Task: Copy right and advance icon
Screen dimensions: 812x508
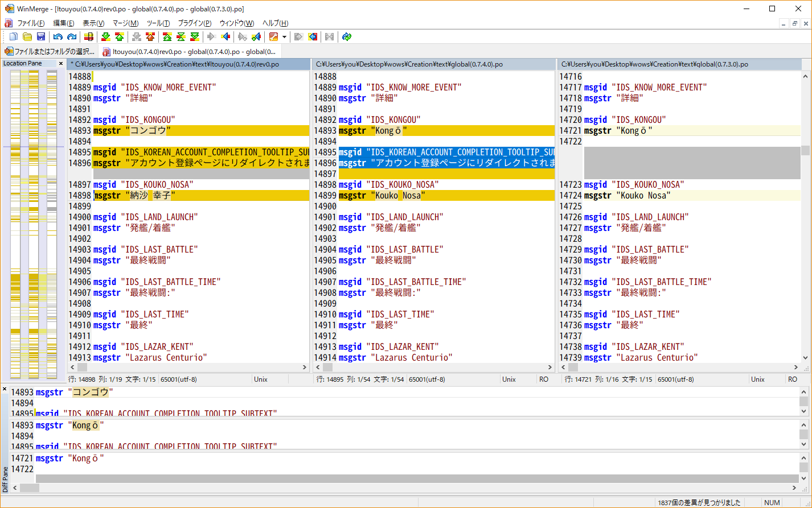Action: [x=243, y=37]
